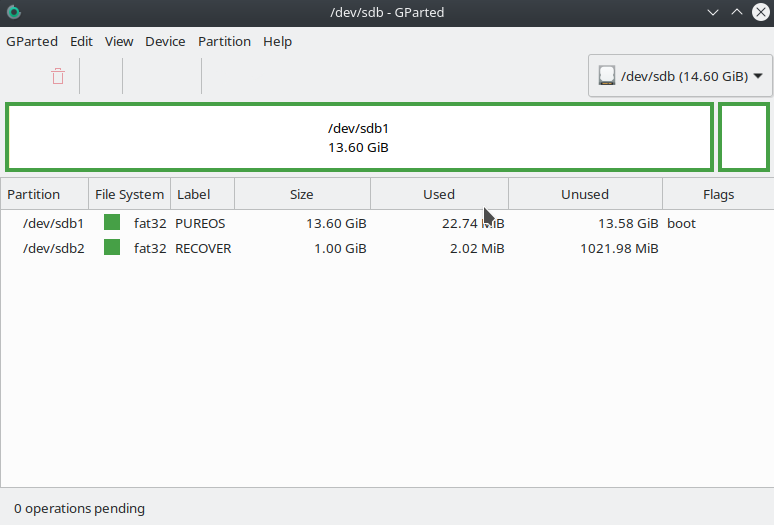This screenshot has height=525, width=774.
Task: Minimize the GParted window
Action: [x=713, y=13]
